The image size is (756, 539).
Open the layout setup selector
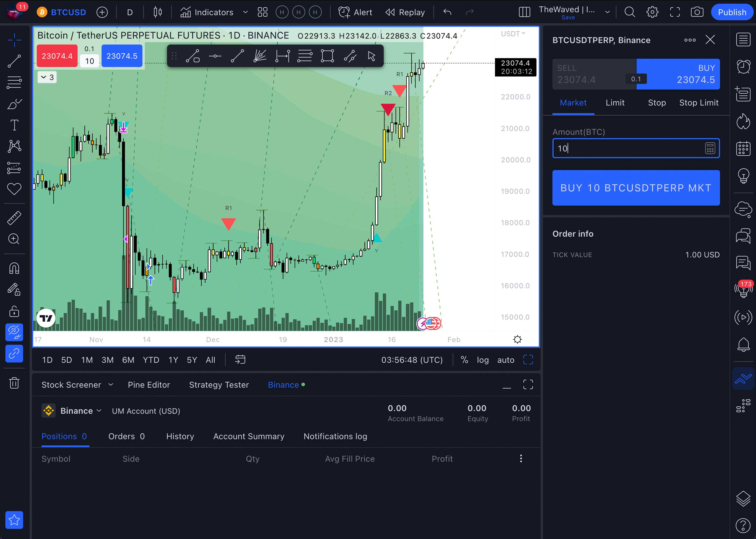(524, 12)
